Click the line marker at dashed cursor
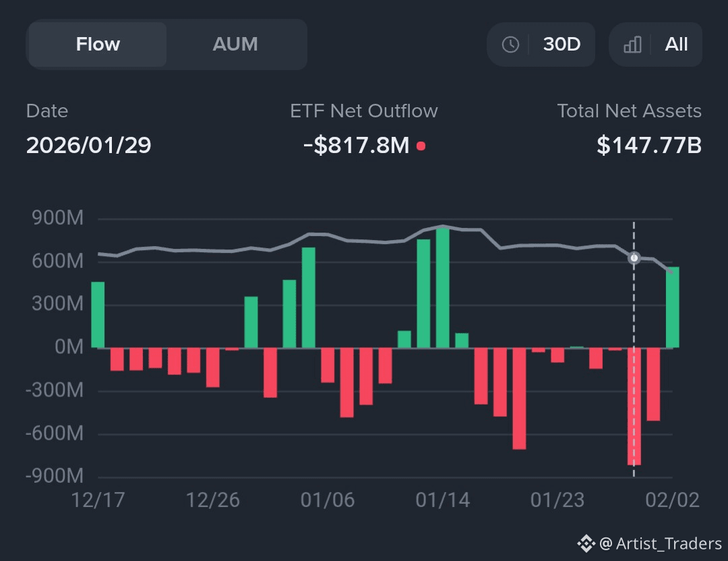 (x=634, y=258)
